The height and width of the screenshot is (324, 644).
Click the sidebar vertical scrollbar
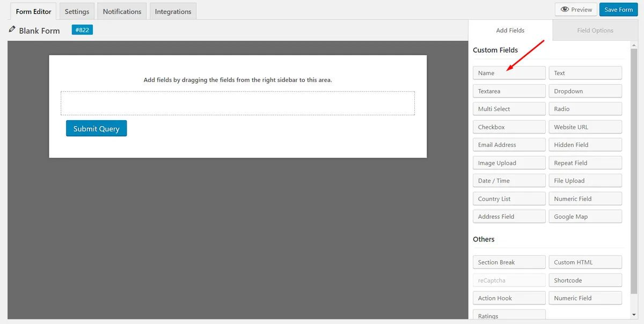[x=634, y=172]
